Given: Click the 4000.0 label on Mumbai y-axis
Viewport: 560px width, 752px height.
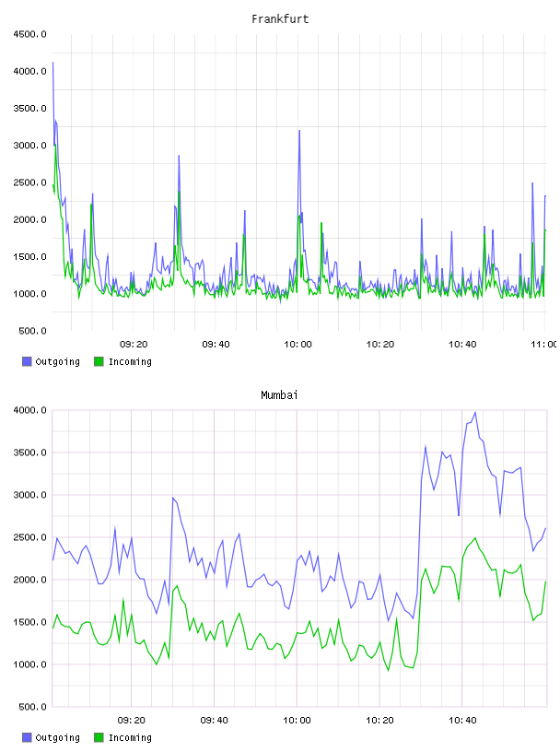Looking at the screenshot, I should (x=29, y=410).
